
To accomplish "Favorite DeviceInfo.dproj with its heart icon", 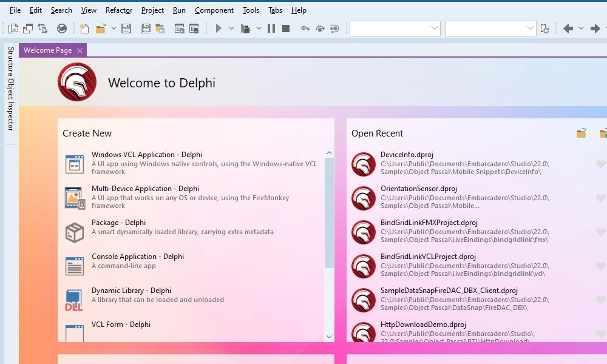I will (601, 164).
